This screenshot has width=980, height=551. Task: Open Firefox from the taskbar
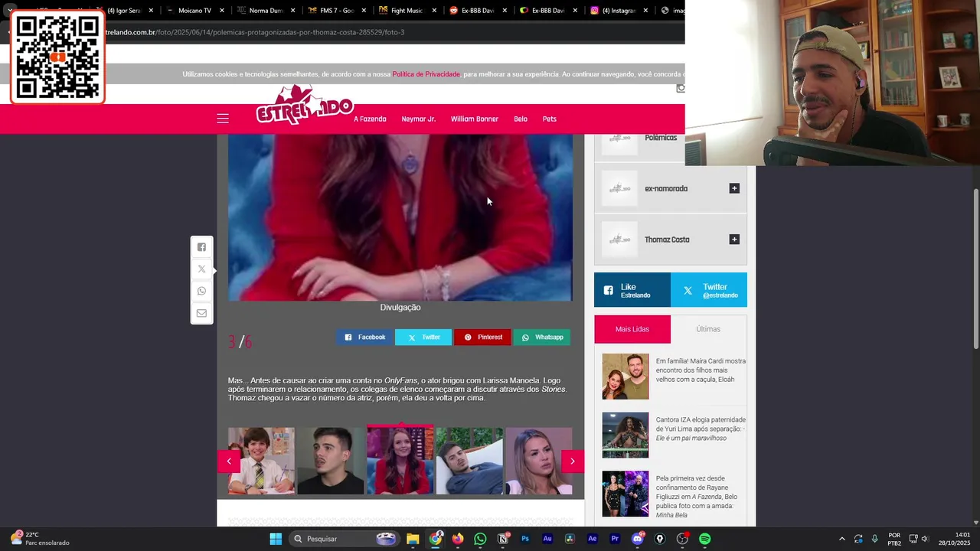tap(458, 539)
